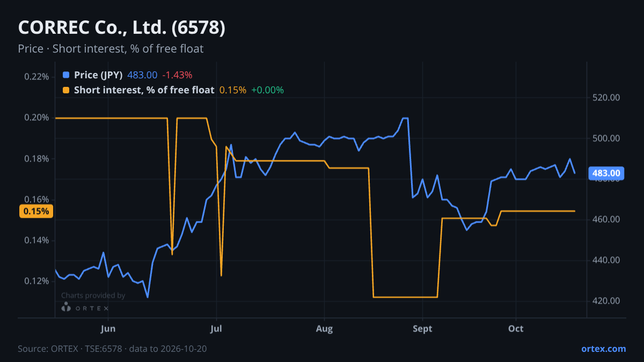
Task: Click the 460.00 right axis label
Action: coord(606,219)
